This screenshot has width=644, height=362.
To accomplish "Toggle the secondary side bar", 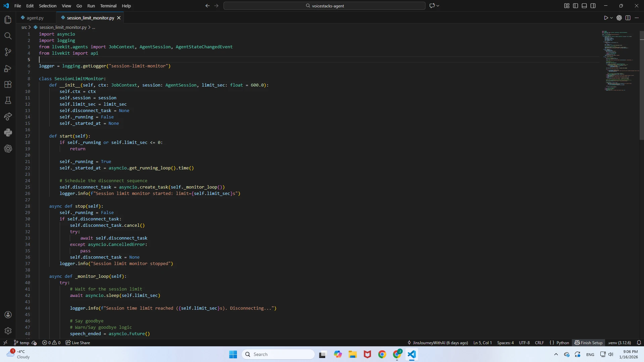I will coord(593,6).
